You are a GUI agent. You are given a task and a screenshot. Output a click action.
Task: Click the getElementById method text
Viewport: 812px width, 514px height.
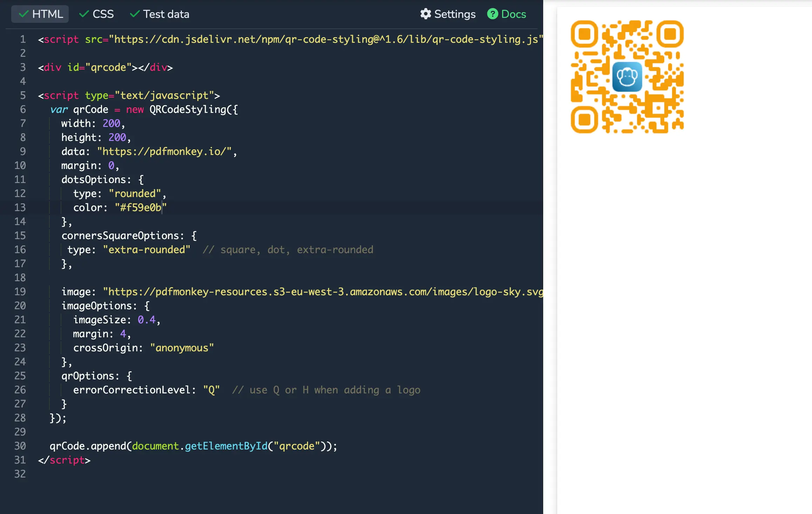pyautogui.click(x=226, y=446)
